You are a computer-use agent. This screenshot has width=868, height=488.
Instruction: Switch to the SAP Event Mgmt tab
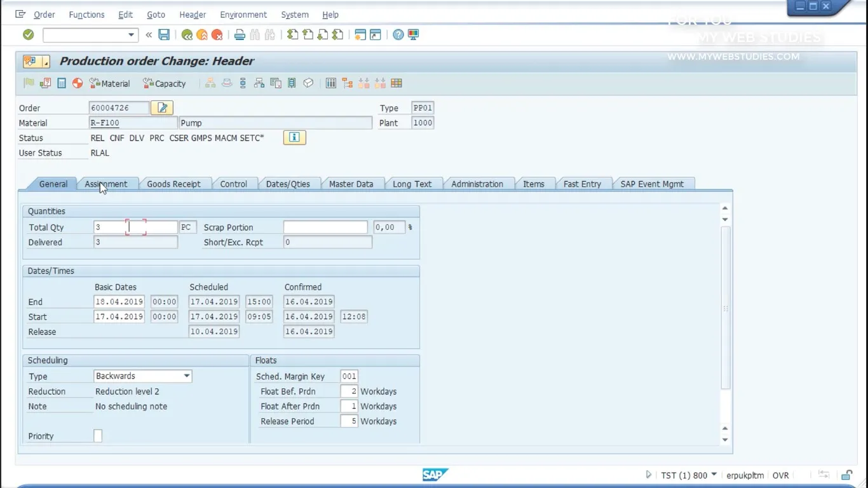click(x=652, y=184)
